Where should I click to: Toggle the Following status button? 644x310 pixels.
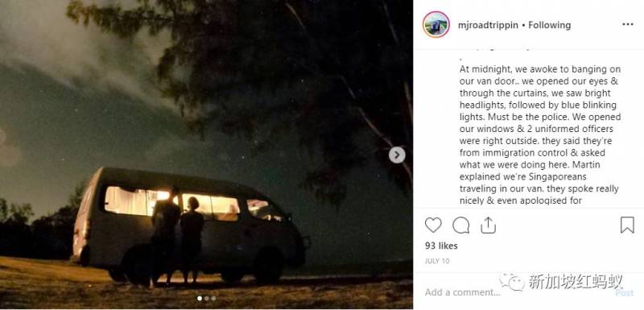tap(550, 25)
